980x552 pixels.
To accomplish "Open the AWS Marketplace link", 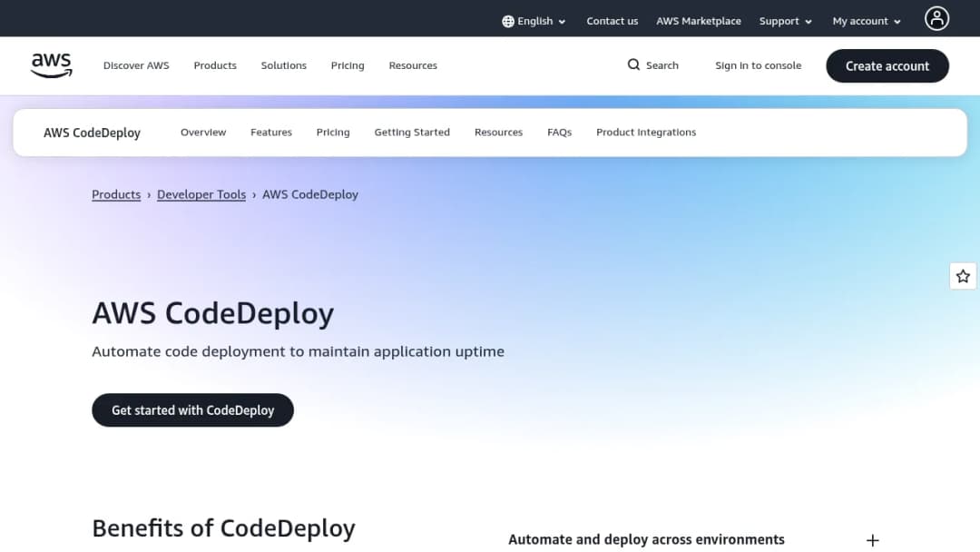I will coord(699,21).
